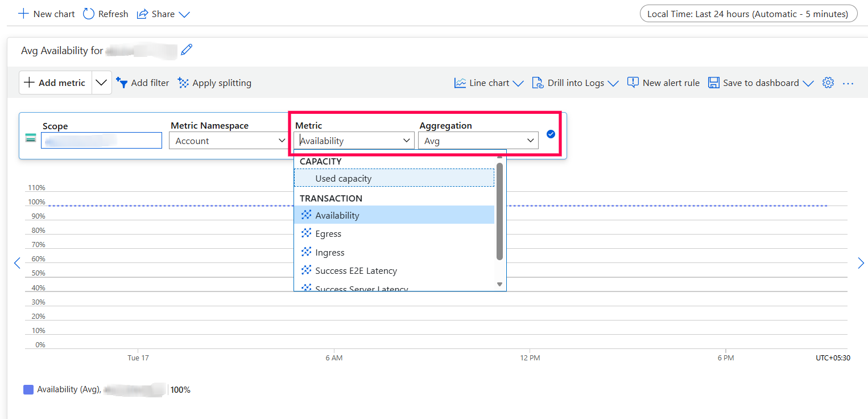Click the New alert rule icon

633,83
